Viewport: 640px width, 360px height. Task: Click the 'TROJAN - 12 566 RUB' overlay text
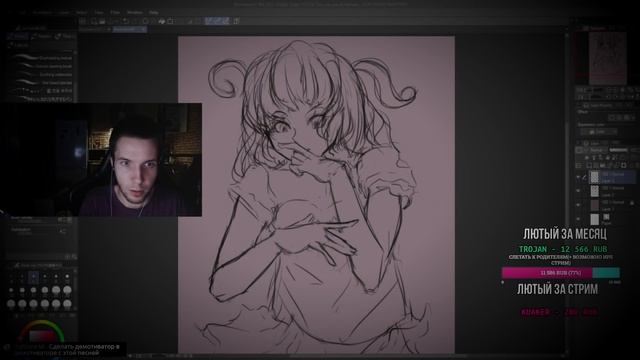[x=563, y=249]
